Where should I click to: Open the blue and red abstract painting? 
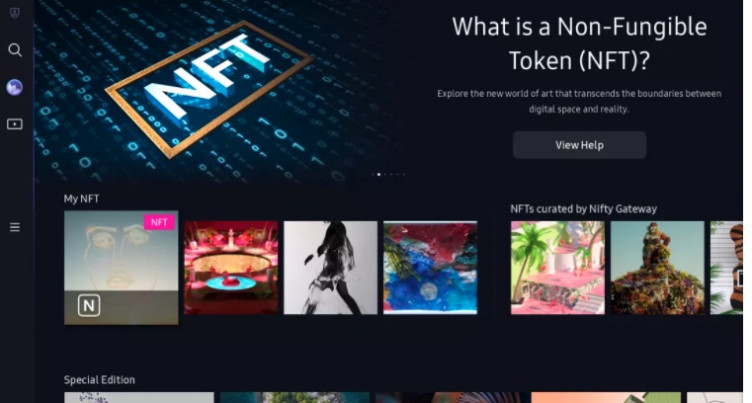pyautogui.click(x=430, y=268)
